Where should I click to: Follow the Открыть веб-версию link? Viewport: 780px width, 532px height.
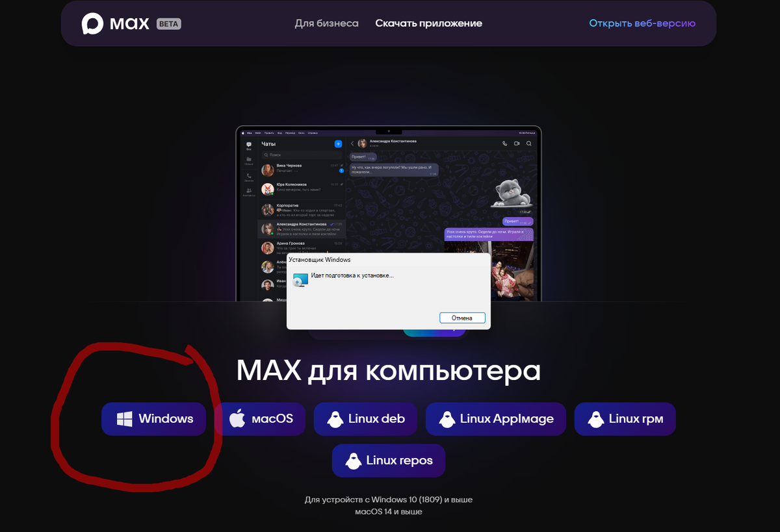[x=642, y=23]
